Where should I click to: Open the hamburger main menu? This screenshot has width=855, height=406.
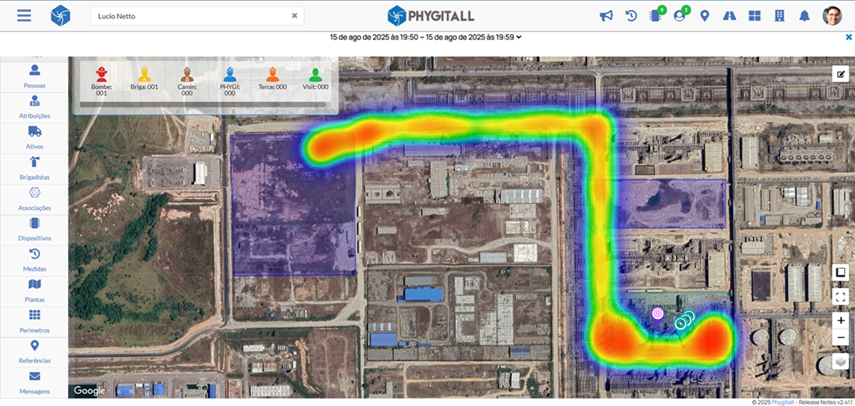[24, 16]
